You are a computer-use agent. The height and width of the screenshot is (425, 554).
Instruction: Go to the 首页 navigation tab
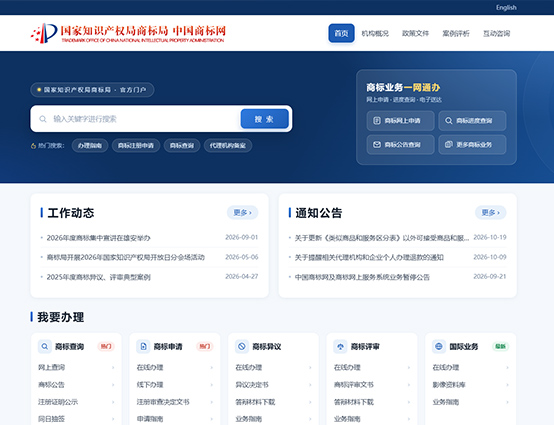pos(341,33)
